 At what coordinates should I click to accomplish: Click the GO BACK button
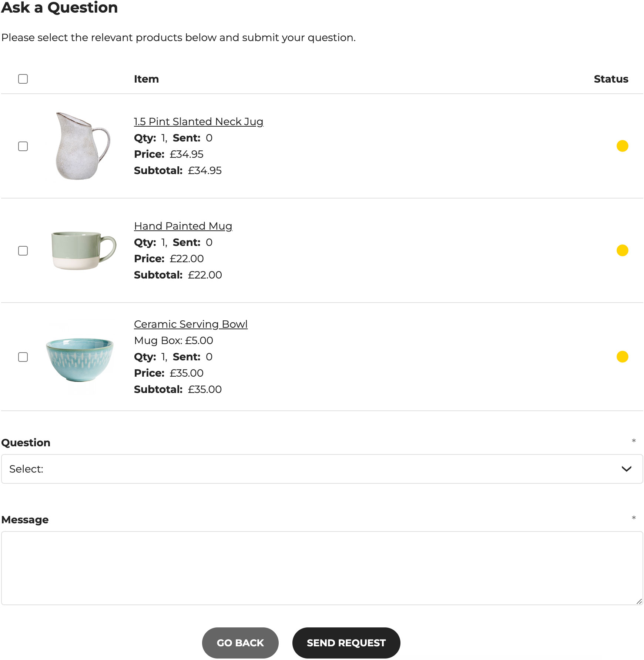tap(240, 643)
